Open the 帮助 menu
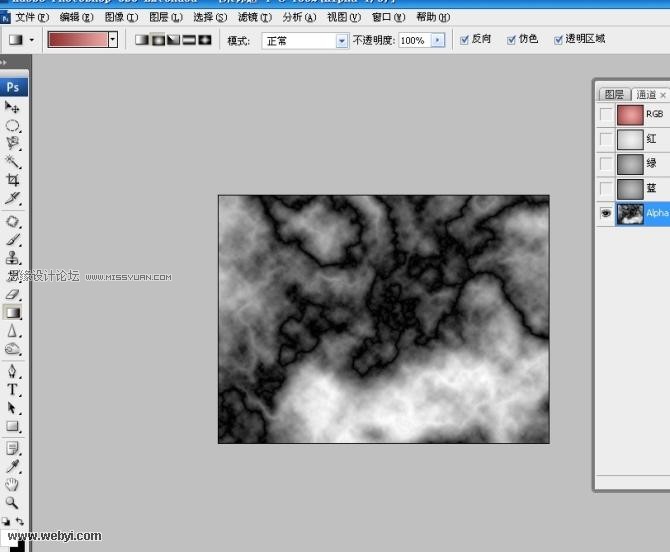The image size is (670, 552). (433, 17)
